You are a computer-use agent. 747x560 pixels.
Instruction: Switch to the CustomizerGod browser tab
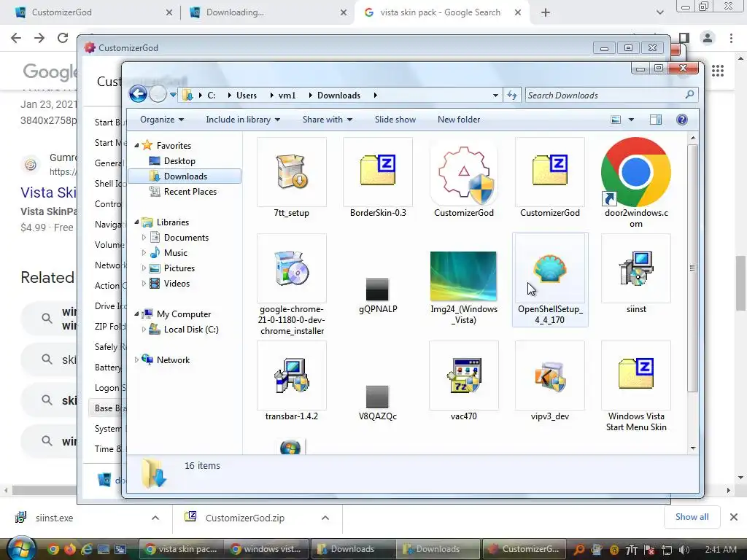(x=90, y=12)
